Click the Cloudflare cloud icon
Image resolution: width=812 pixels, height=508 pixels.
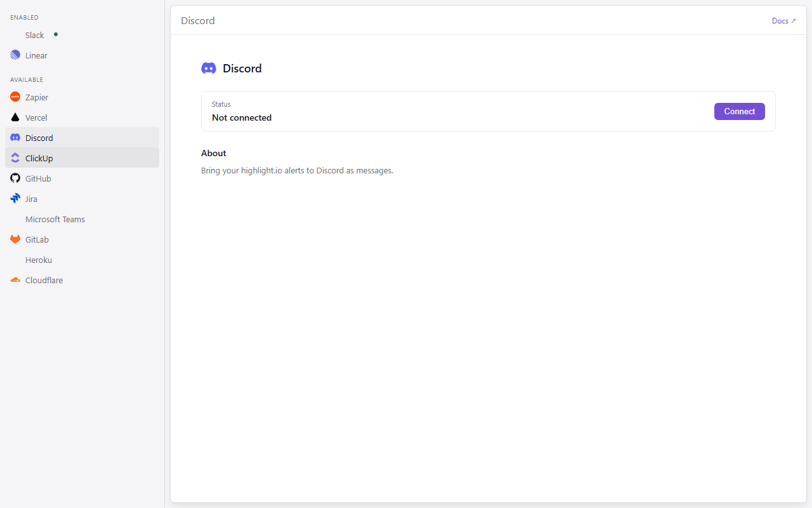(x=15, y=280)
